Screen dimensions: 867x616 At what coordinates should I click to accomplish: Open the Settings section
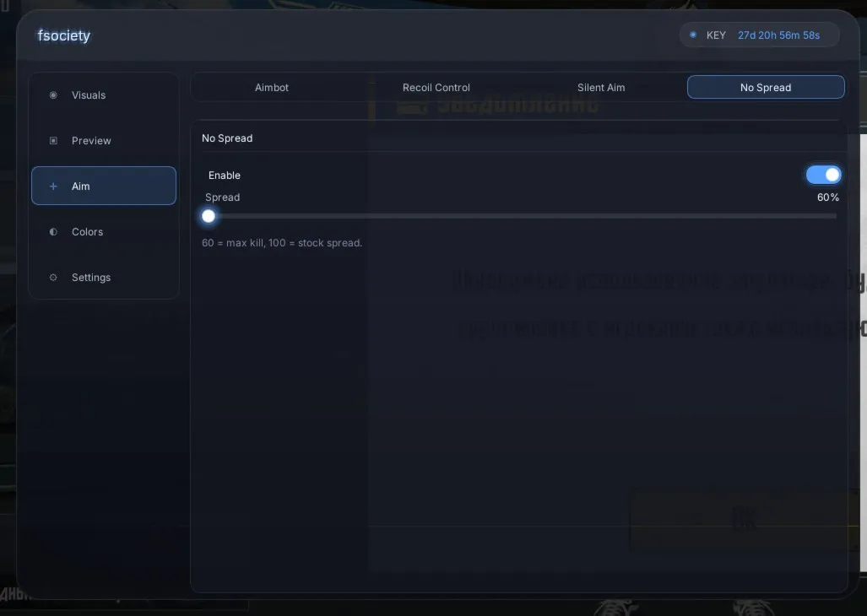tap(103, 278)
